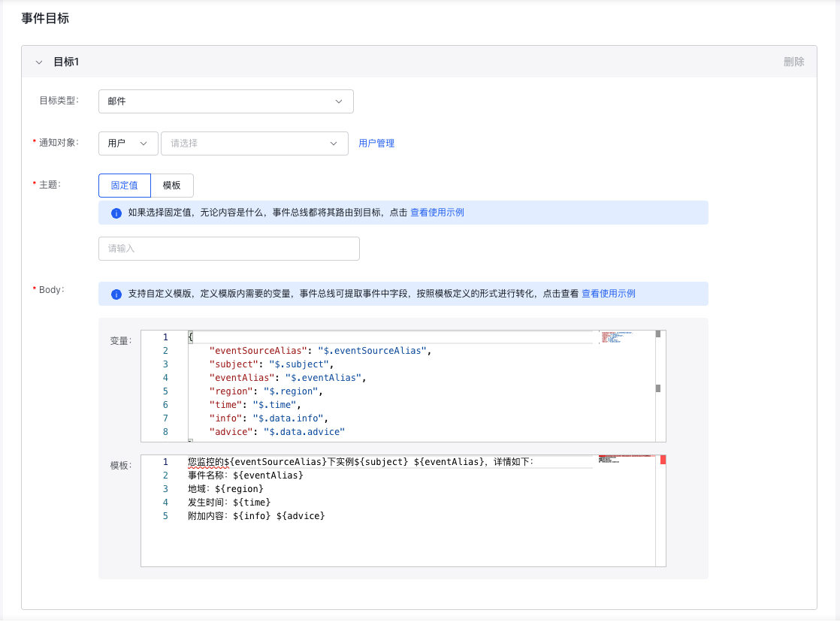Click template line 1 starting with 您监控的
The height and width of the screenshot is (622, 840).
[x=361, y=462]
